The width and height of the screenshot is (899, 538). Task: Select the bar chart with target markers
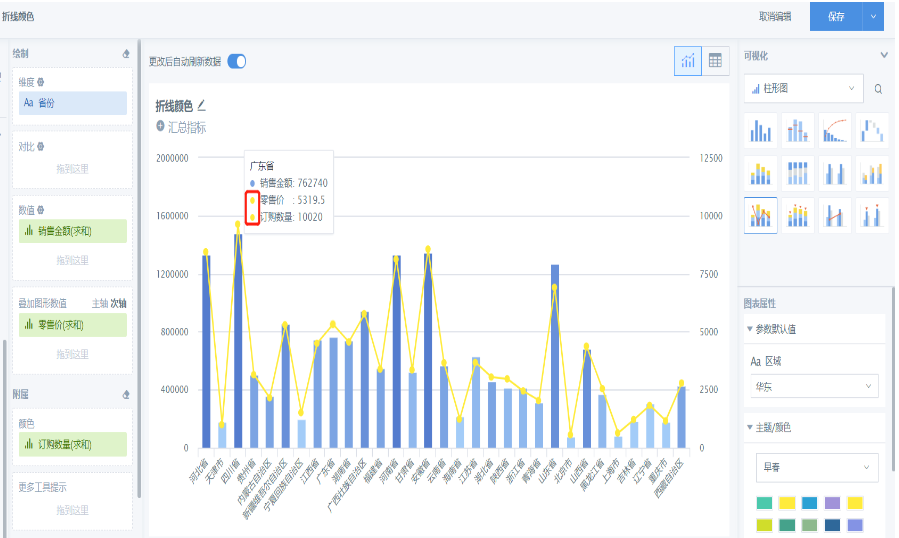pos(798,130)
